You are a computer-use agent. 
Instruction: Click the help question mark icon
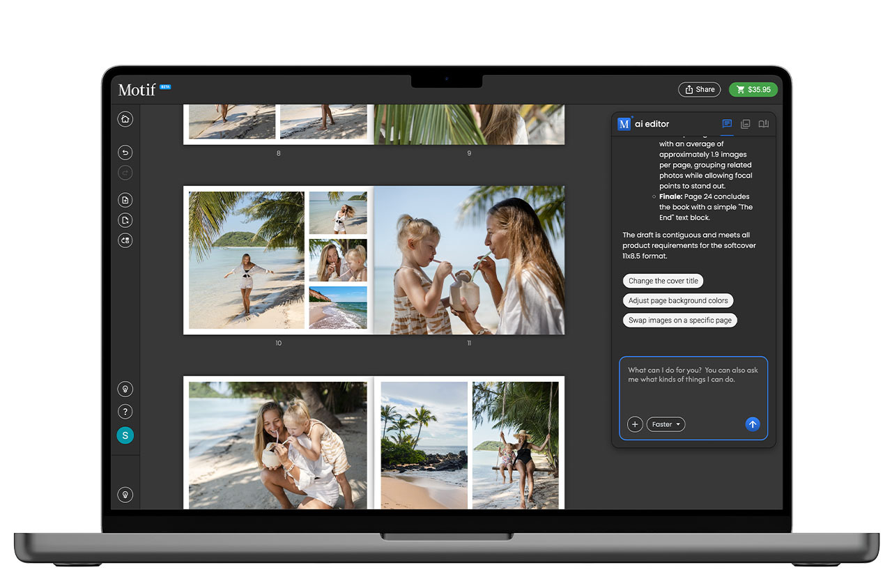point(125,411)
